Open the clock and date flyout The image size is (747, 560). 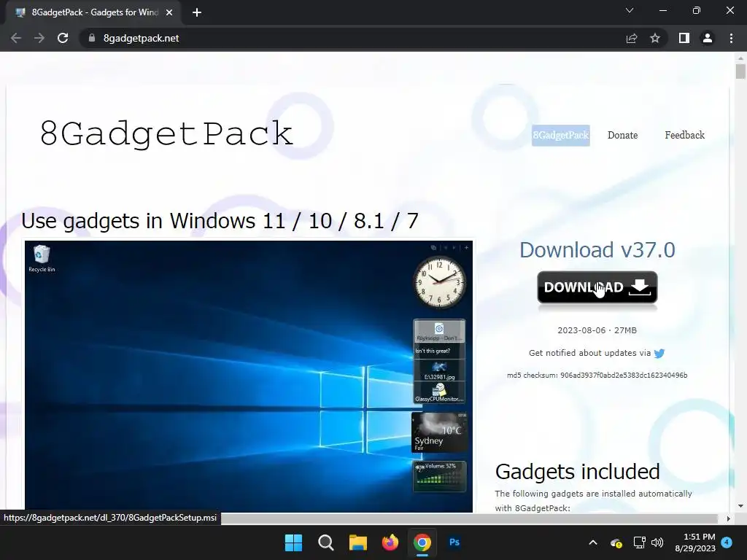(695, 542)
